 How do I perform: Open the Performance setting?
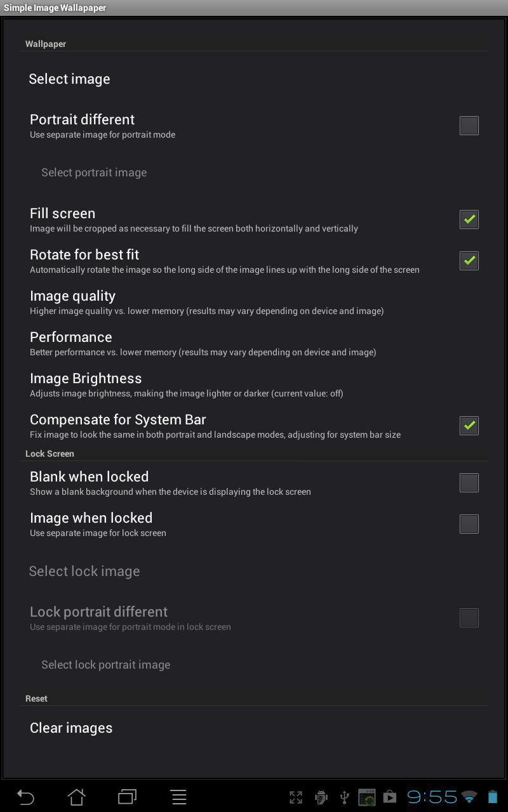tap(203, 343)
